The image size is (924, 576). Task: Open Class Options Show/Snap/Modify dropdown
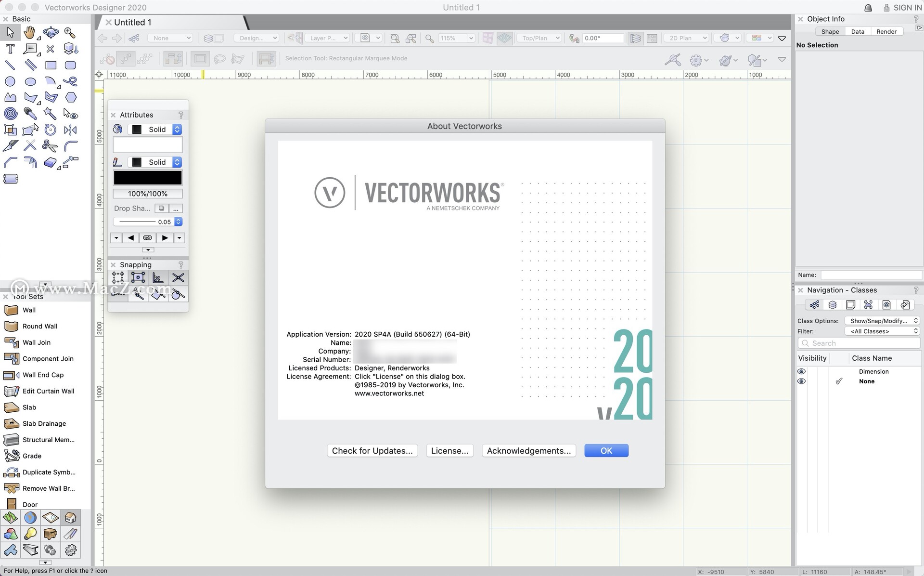point(882,321)
